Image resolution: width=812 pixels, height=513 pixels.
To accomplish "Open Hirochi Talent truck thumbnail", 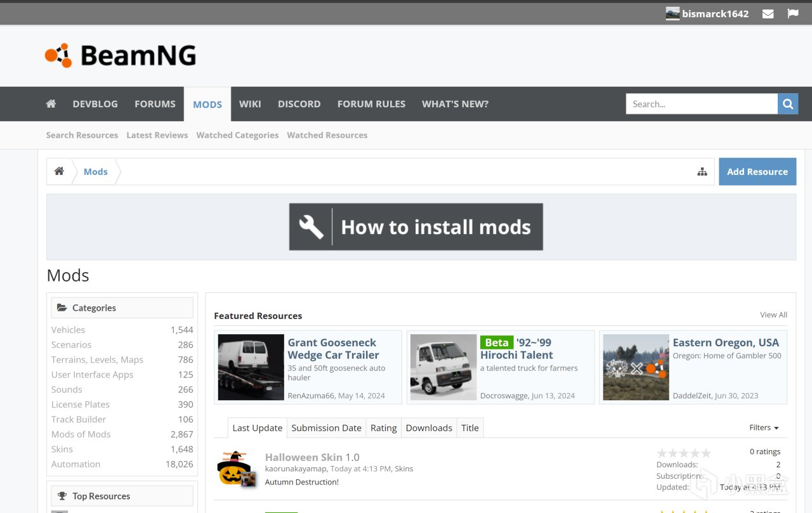I will 443,367.
